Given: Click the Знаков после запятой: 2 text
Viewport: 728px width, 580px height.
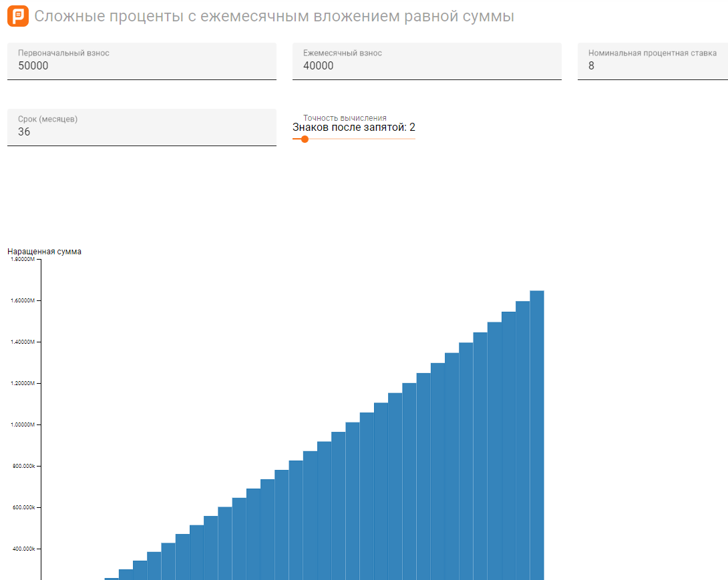Looking at the screenshot, I should click(354, 127).
